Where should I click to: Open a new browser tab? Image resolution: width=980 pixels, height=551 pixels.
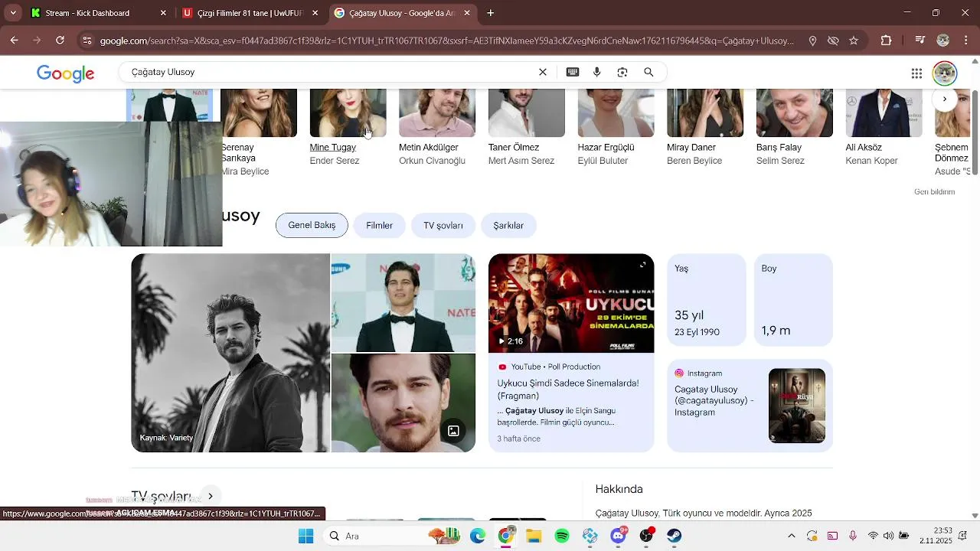click(491, 13)
